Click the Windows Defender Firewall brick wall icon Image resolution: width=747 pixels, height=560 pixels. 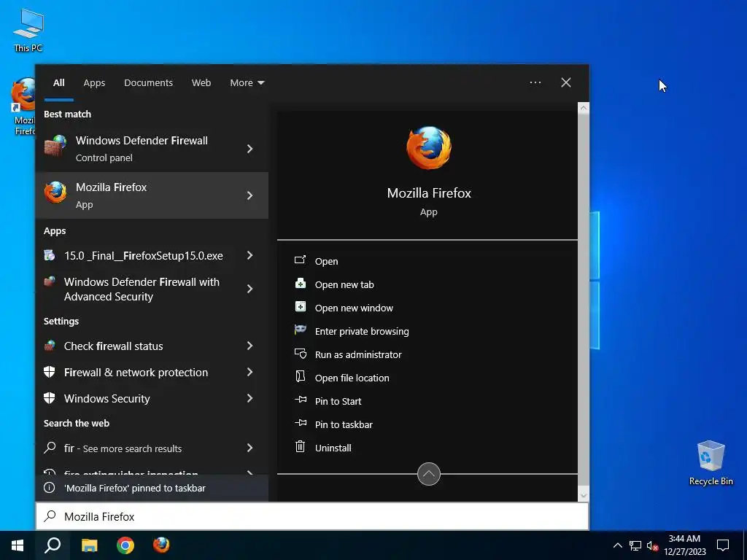(55, 147)
